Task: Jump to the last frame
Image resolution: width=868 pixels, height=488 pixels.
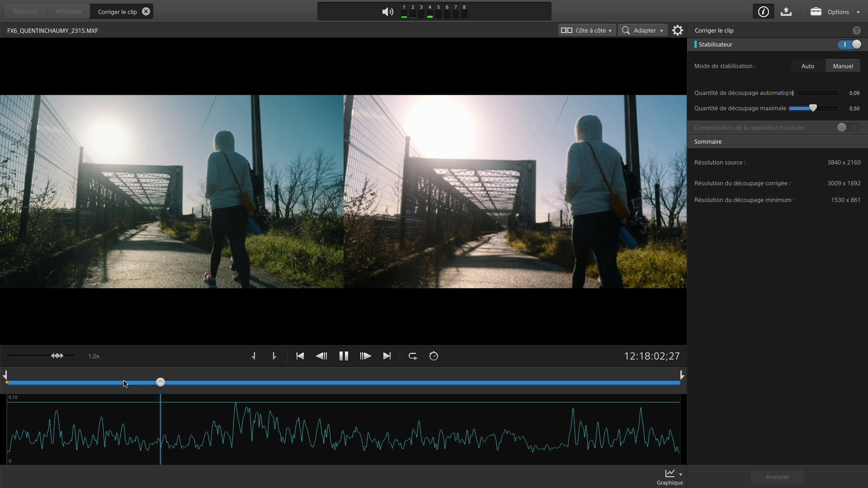Action: pyautogui.click(x=387, y=356)
